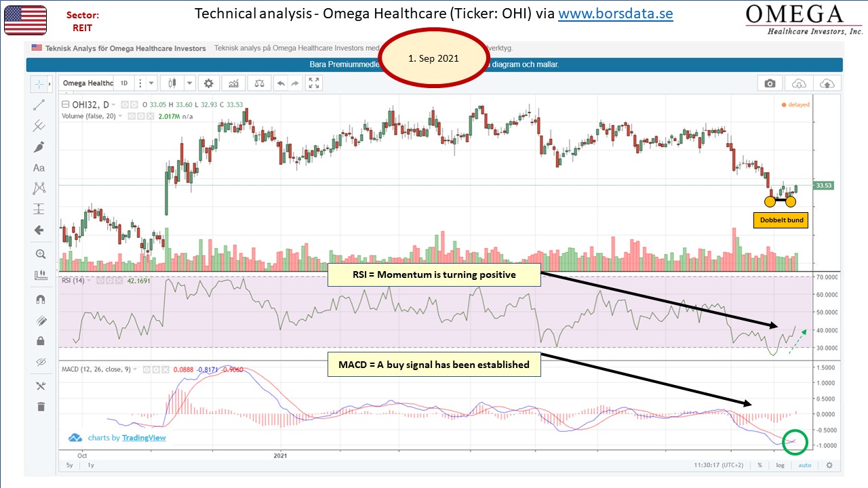Select the 5y time range

pyautogui.click(x=70, y=466)
